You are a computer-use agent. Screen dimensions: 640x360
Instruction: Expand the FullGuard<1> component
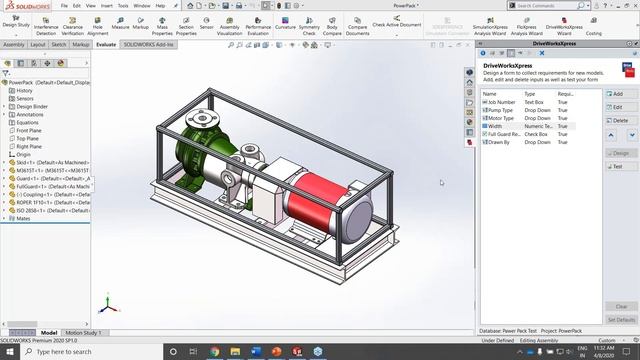4,186
